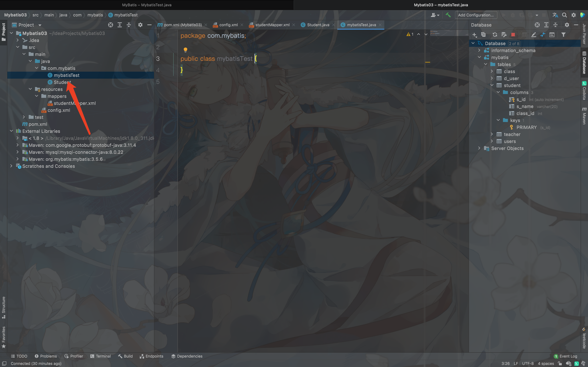Screen dimensions: 588x367
Task: Click the Search Everywhere magnifier icon
Action: click(564, 15)
